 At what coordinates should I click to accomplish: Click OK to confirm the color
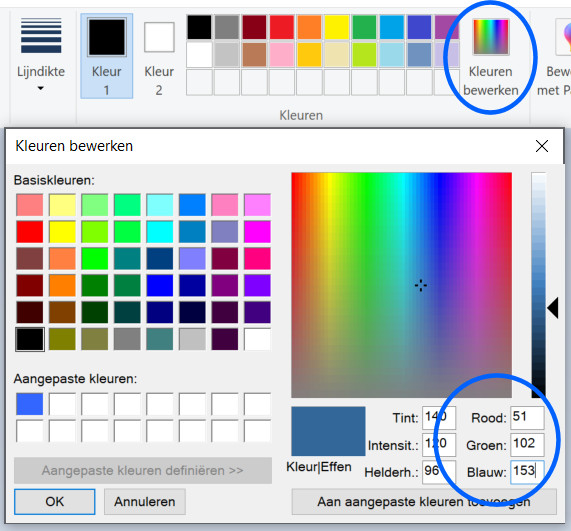55,502
